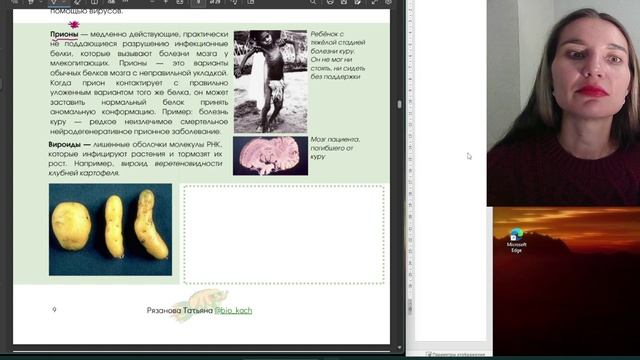This screenshot has height=360, width=640.
Task: Click the PDF vertical scrollbar thumb
Action: click(x=399, y=104)
